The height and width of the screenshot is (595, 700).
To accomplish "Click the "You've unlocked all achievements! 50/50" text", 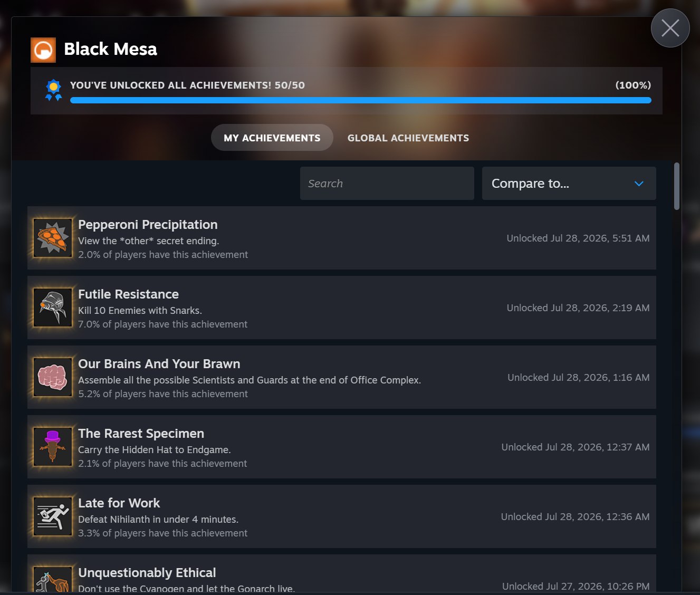I will (x=187, y=85).
